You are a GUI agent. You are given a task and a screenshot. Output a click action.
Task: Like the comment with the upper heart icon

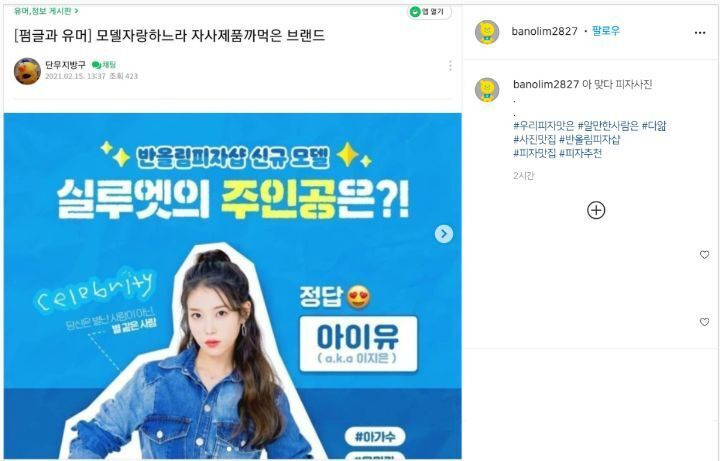[x=704, y=254]
